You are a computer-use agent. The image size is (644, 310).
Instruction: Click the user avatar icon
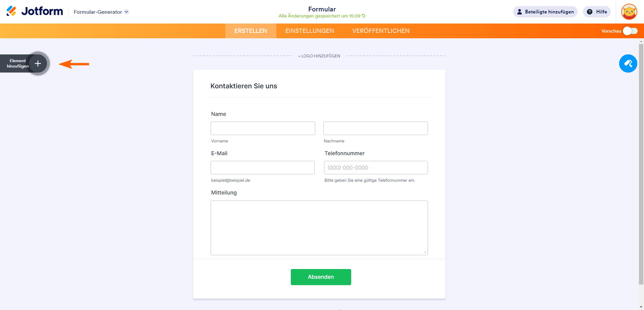tap(629, 12)
